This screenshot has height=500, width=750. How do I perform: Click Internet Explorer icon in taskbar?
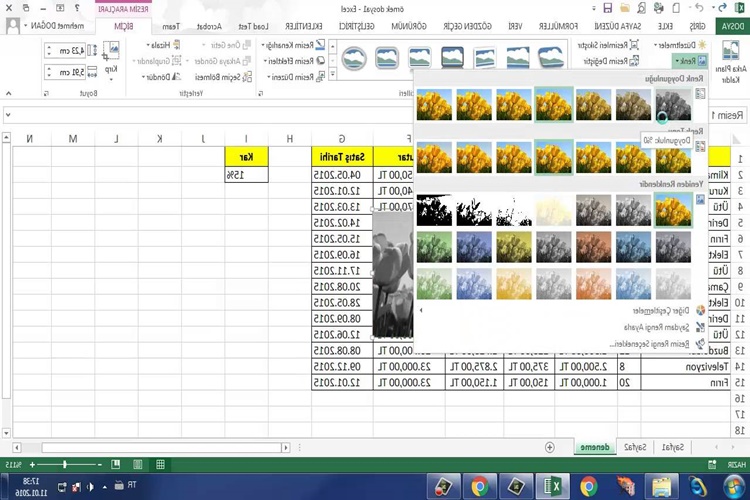tap(698, 487)
